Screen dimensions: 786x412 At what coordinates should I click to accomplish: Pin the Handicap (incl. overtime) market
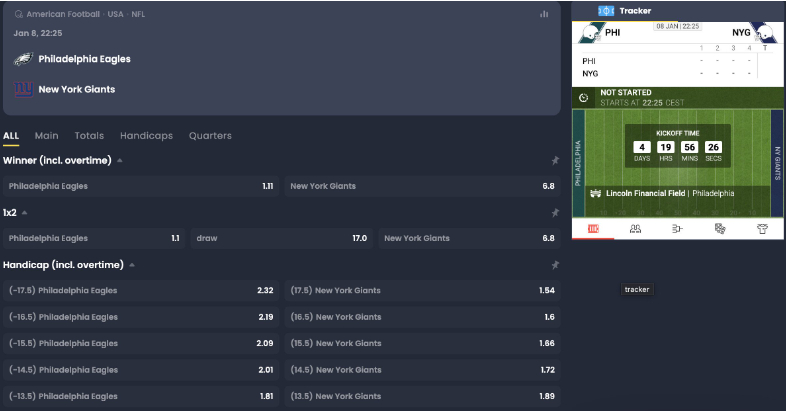point(555,265)
